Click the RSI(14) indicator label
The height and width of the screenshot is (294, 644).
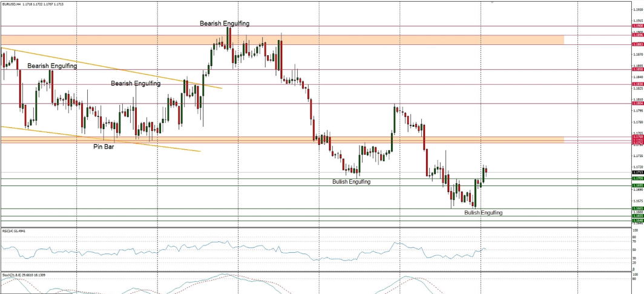click(8, 230)
